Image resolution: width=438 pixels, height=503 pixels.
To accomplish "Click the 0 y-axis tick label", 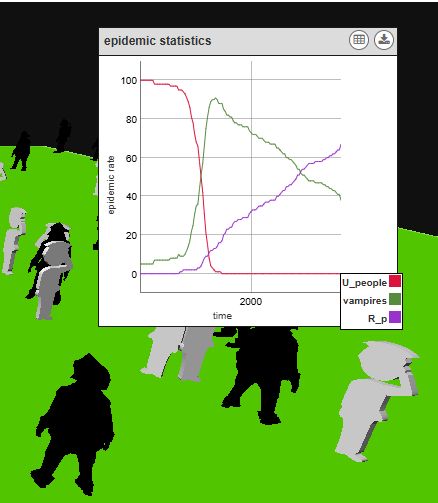I will (134, 274).
